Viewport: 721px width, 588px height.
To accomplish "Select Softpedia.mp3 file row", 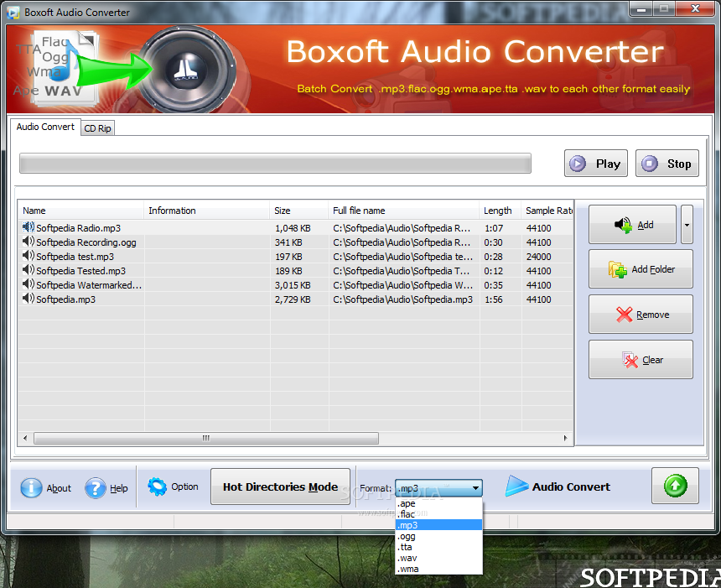I will (x=295, y=299).
